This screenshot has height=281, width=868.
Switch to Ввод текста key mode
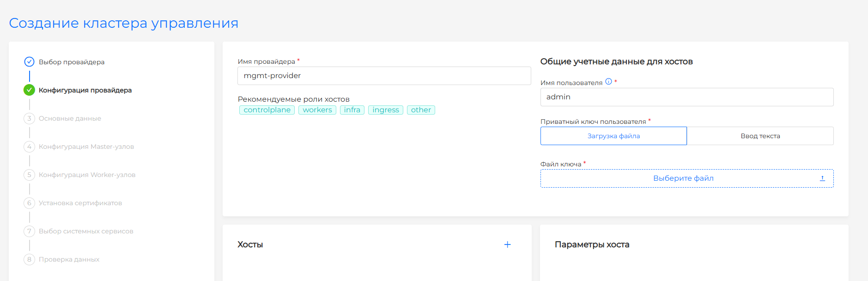pos(760,136)
